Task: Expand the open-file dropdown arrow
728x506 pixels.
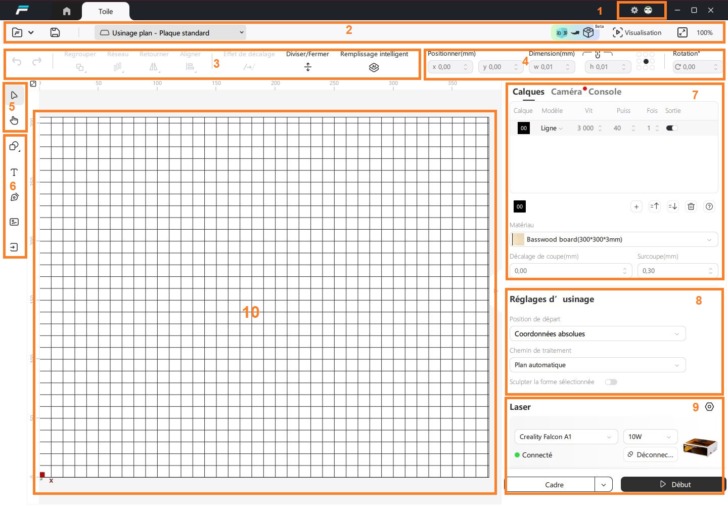Action: coord(31,32)
